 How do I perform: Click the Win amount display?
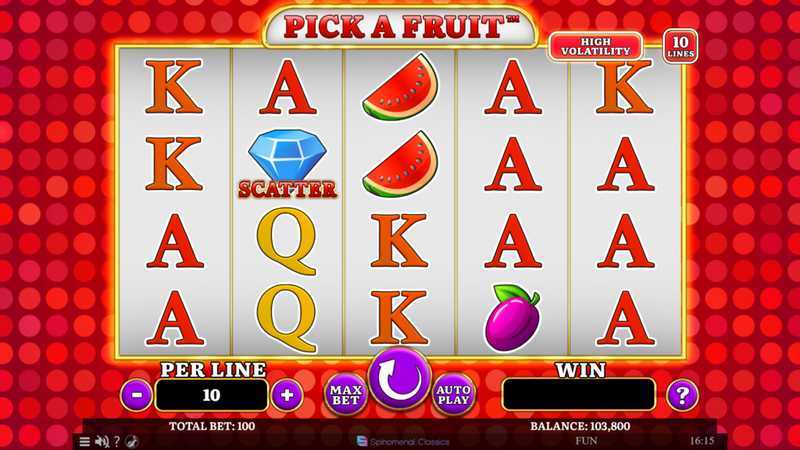(579, 394)
